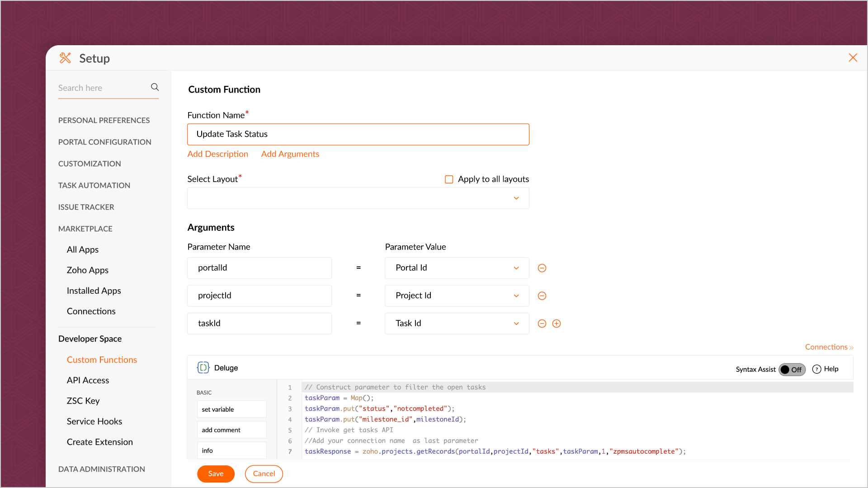The height and width of the screenshot is (488, 868).
Task: Toggle the Syntax Assist switch
Action: pos(792,370)
